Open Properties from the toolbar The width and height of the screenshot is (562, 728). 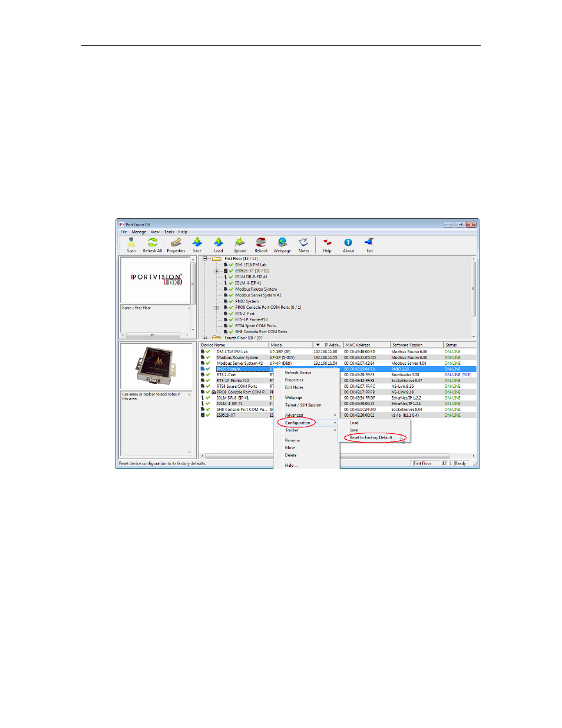[176, 242]
